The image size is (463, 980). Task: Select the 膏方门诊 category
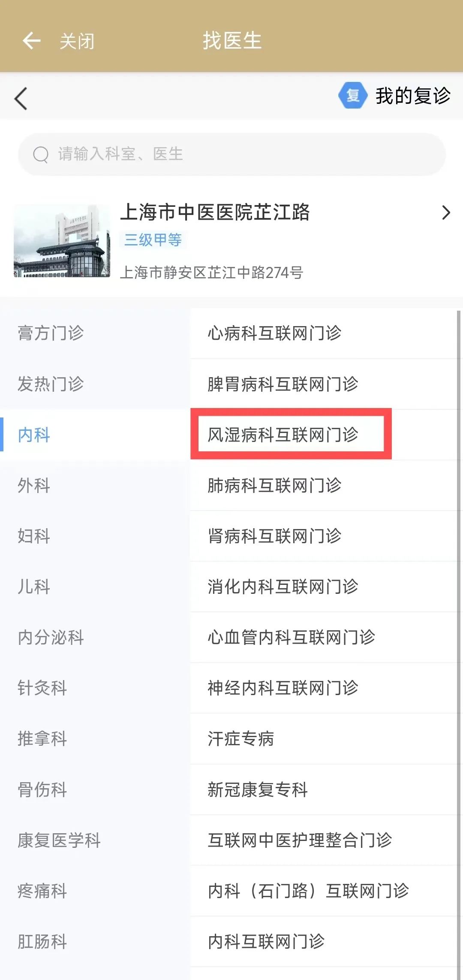click(51, 333)
